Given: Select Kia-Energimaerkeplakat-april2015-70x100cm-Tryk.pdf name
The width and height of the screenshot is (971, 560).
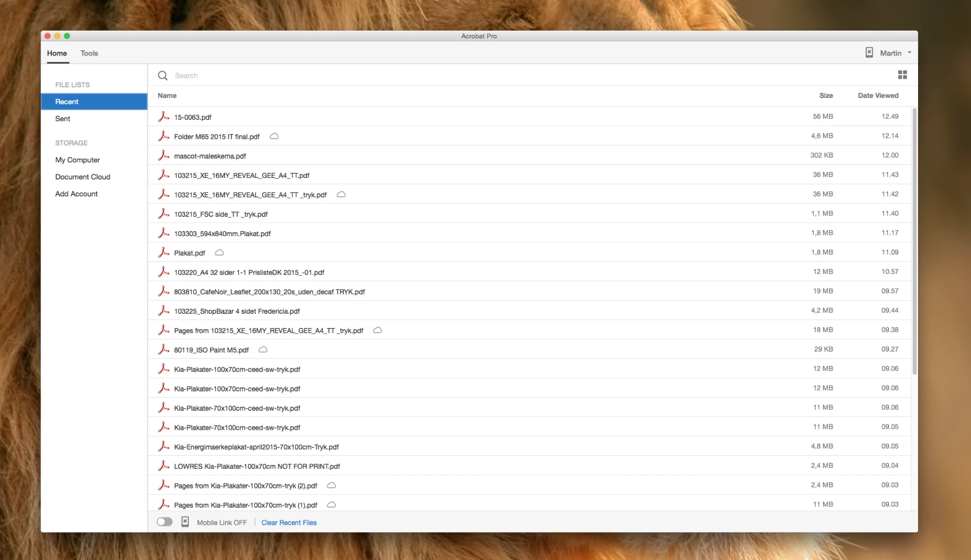Looking at the screenshot, I should click(256, 447).
